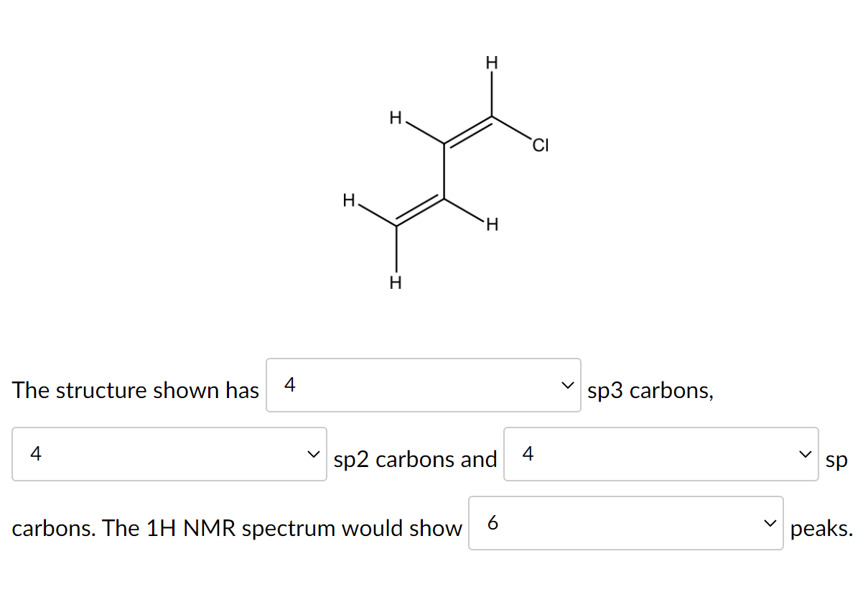Click the chevron on the sp2 carbons dropdown

point(314,454)
